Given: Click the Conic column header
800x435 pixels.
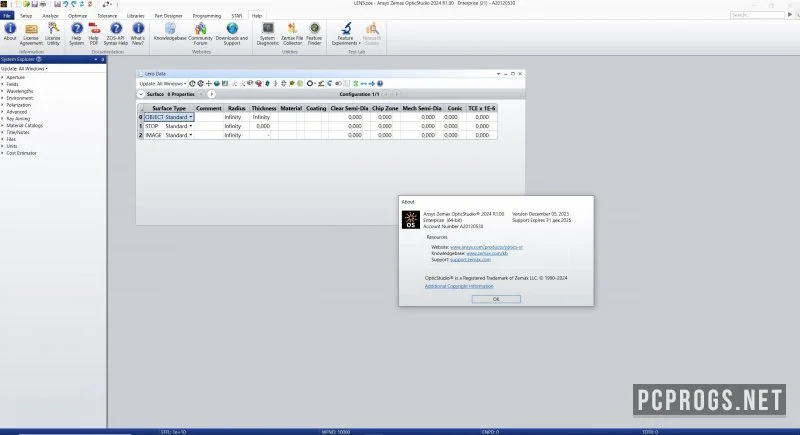Looking at the screenshot, I should pyautogui.click(x=455, y=108).
